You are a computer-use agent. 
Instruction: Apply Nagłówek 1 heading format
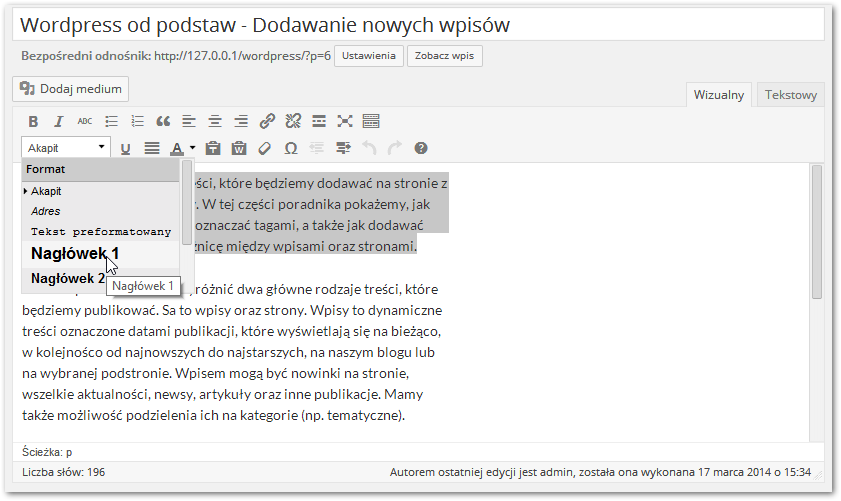point(100,254)
